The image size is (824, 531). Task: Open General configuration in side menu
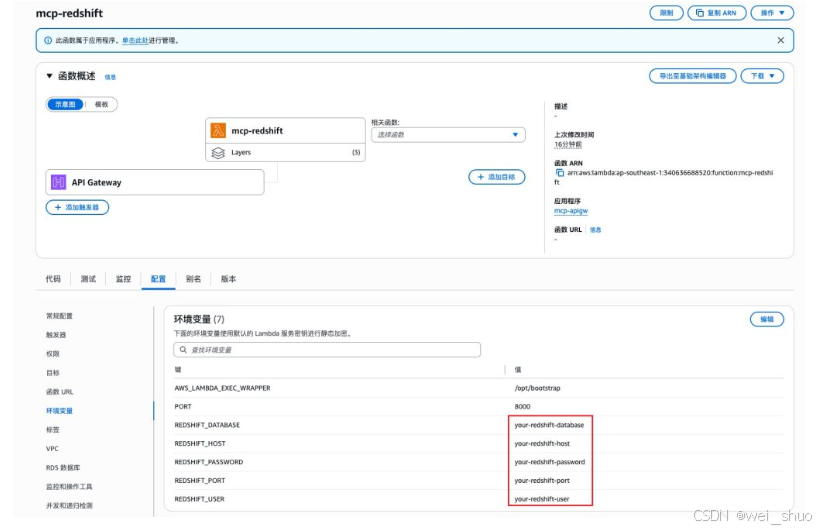(x=59, y=316)
